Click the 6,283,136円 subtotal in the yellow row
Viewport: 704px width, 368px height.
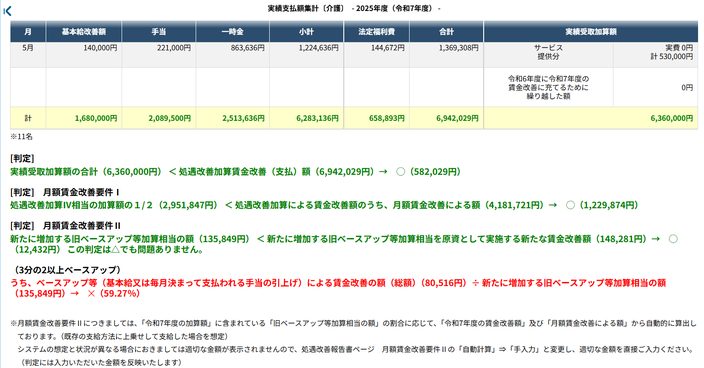[x=317, y=118]
